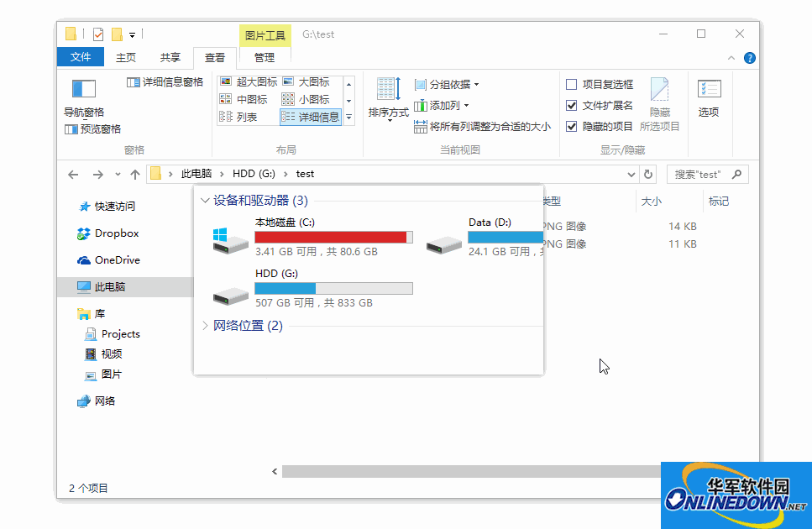Click Hide selected items (隐藏所选项目) icon

pos(659,90)
